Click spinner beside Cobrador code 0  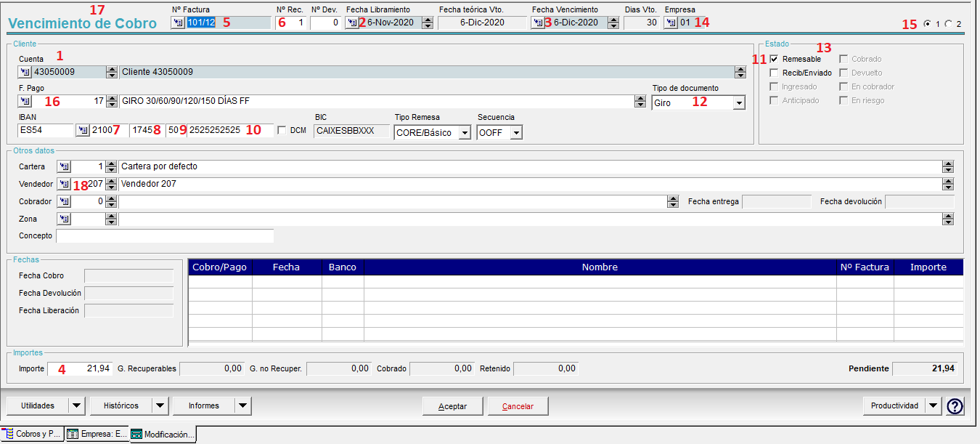coord(111,201)
